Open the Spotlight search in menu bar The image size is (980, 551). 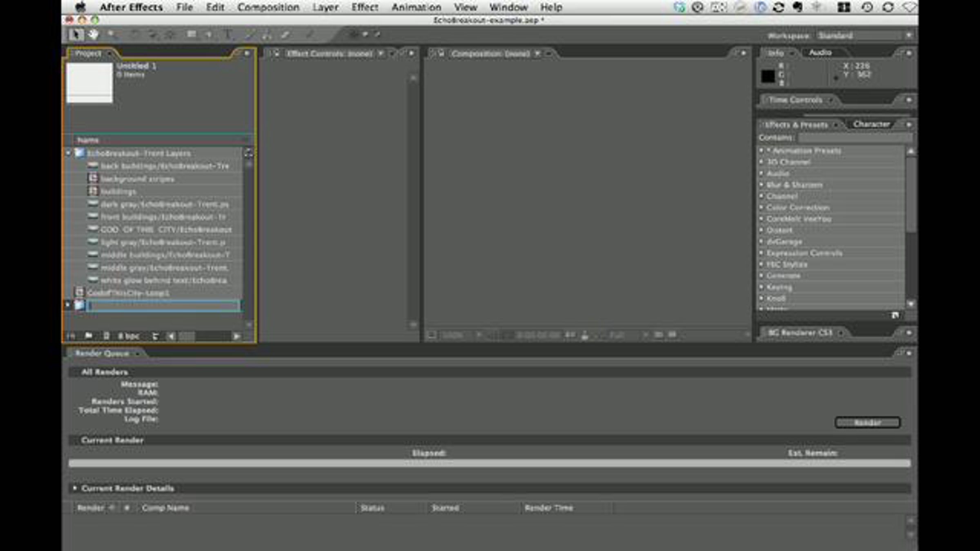coord(909,7)
